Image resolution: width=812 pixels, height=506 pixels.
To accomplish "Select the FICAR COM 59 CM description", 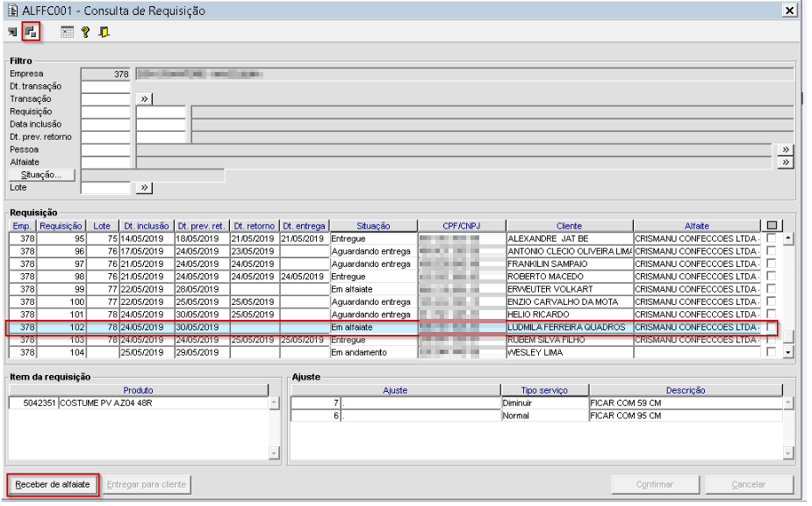I will 686,403.
